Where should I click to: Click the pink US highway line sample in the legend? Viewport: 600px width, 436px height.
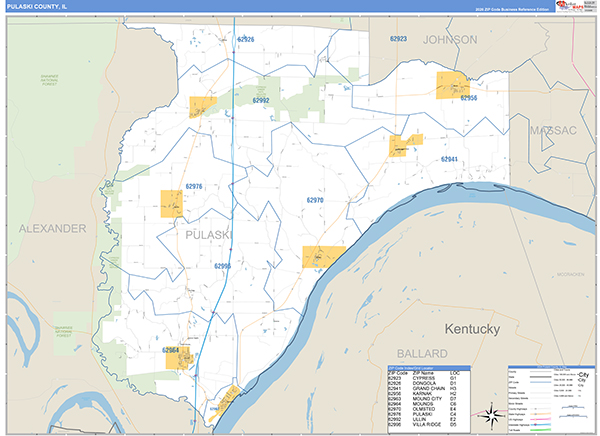541,420
